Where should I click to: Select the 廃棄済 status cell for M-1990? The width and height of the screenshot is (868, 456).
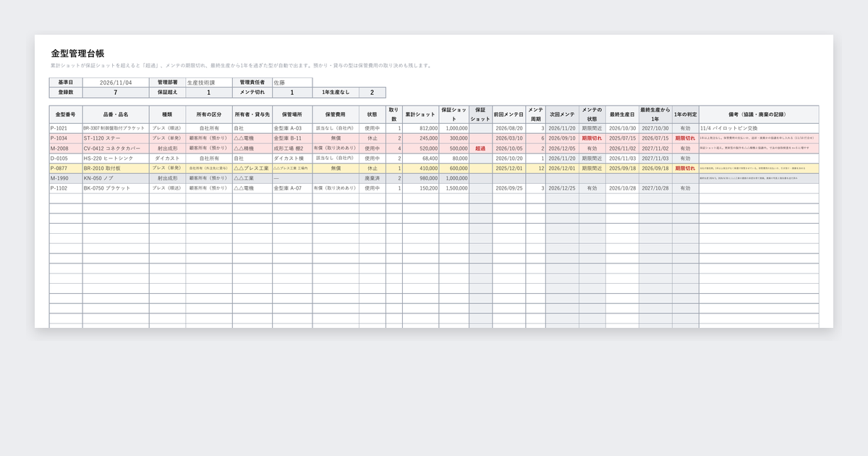pos(373,178)
